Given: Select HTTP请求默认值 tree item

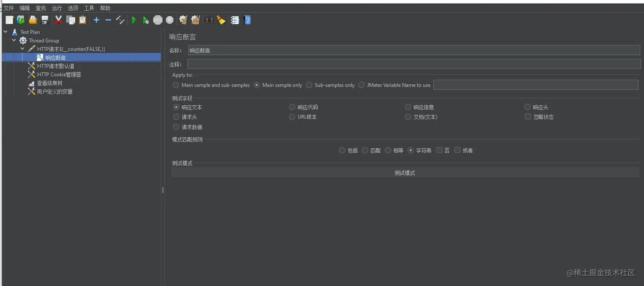Looking at the screenshot, I should 55,66.
